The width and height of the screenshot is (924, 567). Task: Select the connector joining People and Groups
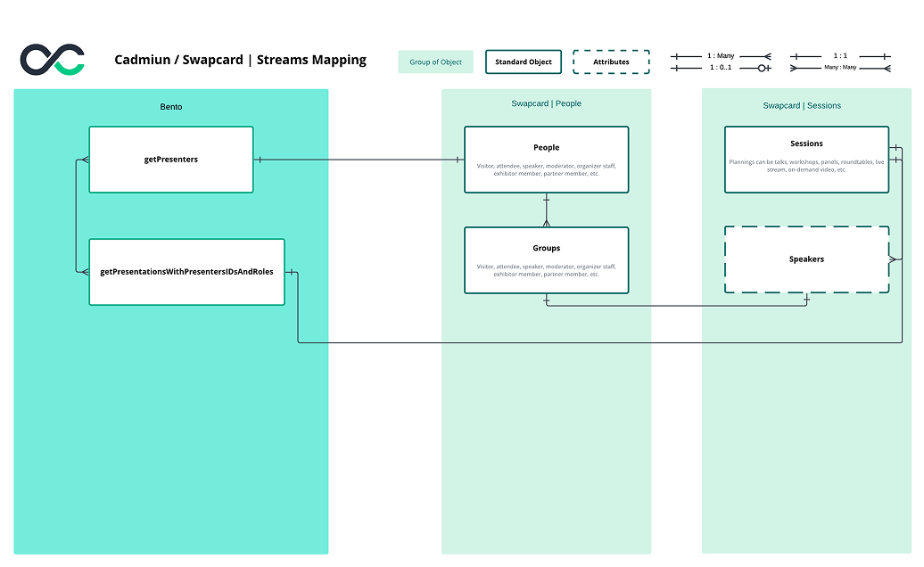tap(546, 209)
